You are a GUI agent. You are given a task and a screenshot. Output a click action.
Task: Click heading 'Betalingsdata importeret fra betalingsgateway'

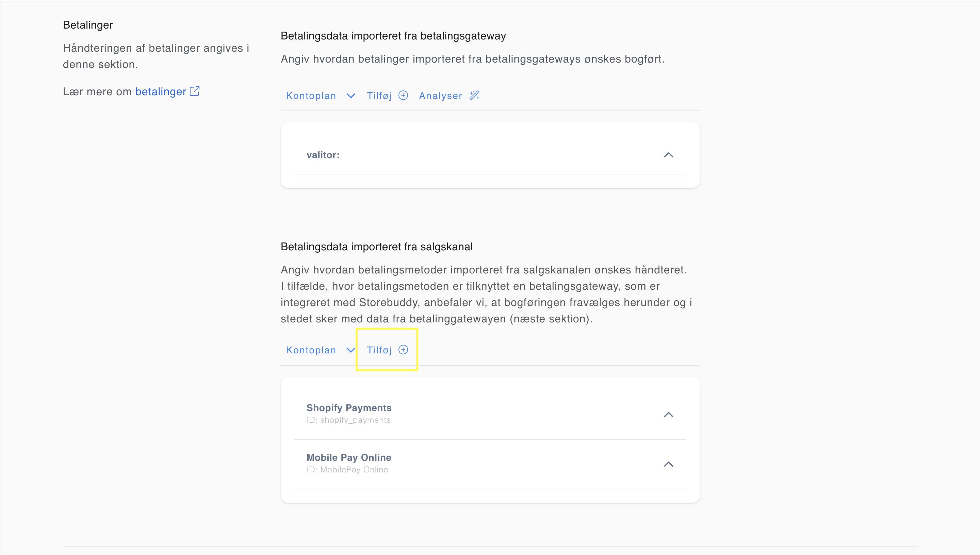[x=393, y=36]
